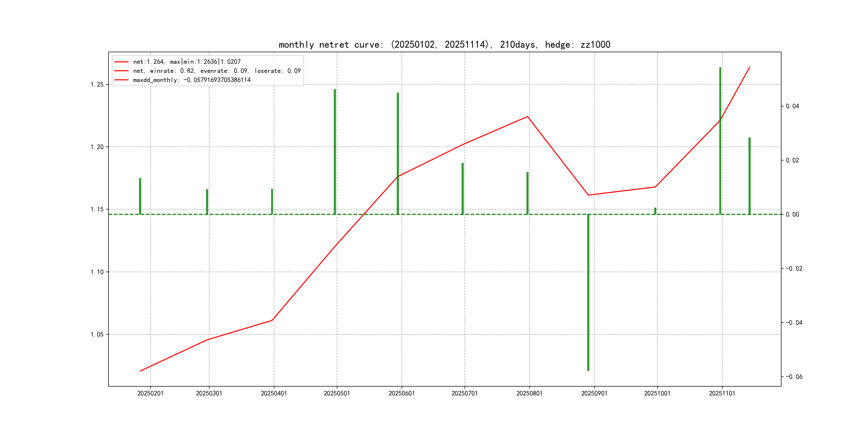Click the 1.05 left axis tick label

pyautogui.click(x=97, y=334)
